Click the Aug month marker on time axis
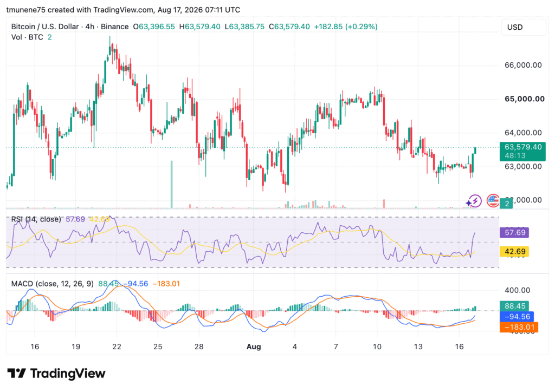The width and height of the screenshot is (555, 392). click(x=254, y=347)
